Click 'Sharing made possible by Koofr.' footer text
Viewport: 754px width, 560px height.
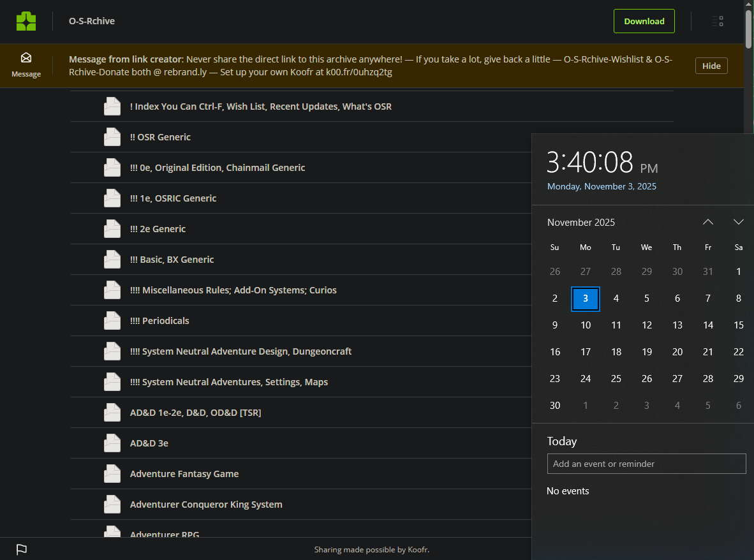pos(372,549)
